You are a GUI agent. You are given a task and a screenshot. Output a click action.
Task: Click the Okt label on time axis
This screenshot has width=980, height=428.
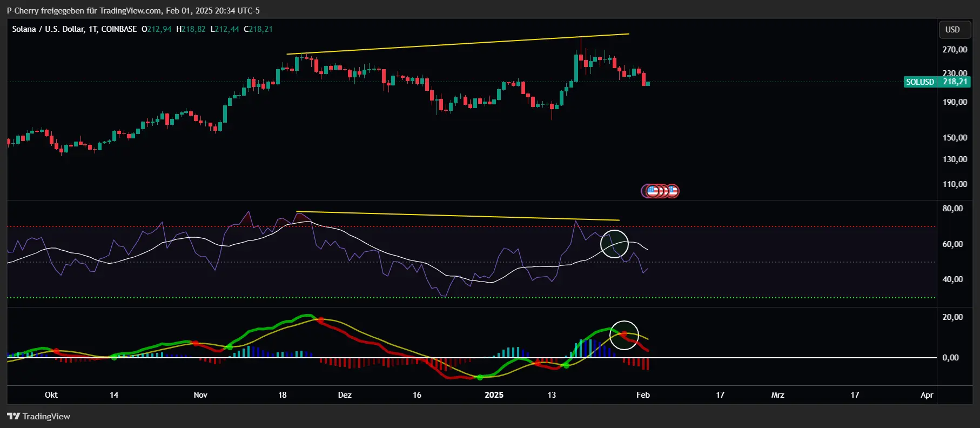(x=51, y=395)
